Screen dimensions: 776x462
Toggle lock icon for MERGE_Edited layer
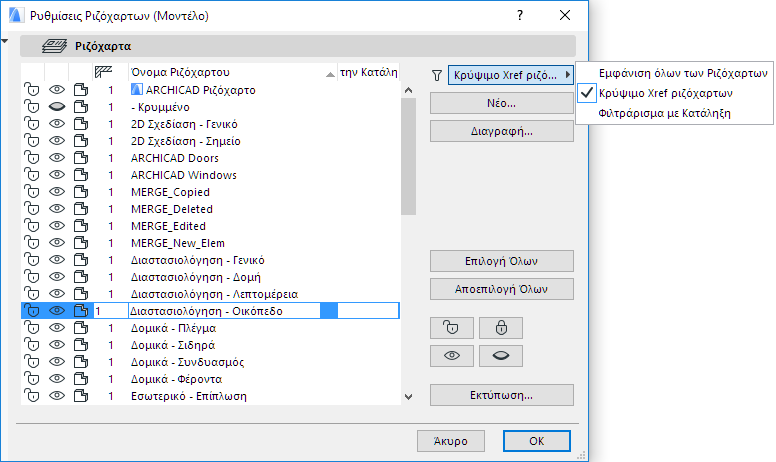[32, 226]
